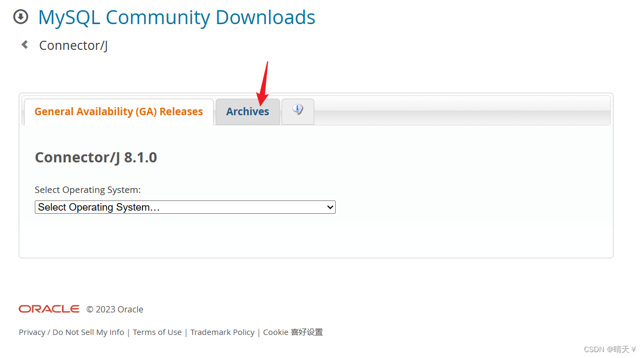
Task: Open the Cookie 喜好设置 link
Action: (293, 332)
